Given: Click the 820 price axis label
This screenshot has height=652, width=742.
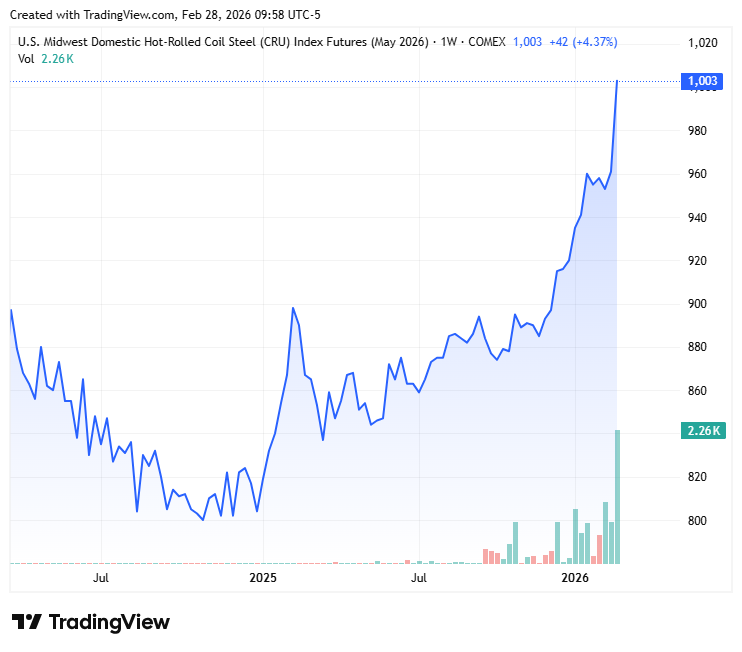Looking at the screenshot, I should [x=697, y=477].
